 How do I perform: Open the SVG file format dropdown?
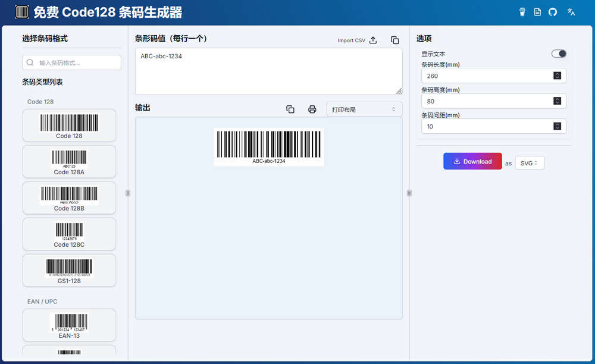(530, 163)
